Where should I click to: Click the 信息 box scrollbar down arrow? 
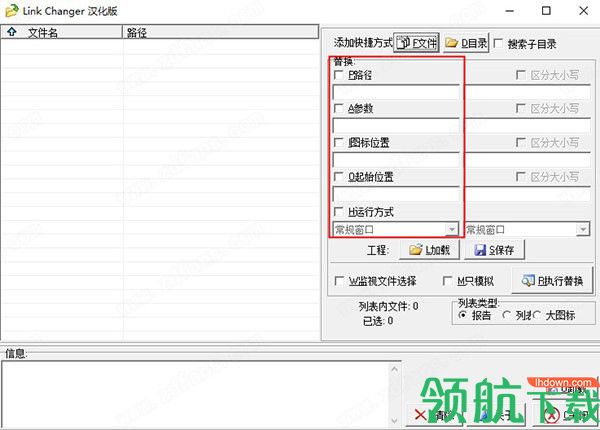(x=395, y=420)
